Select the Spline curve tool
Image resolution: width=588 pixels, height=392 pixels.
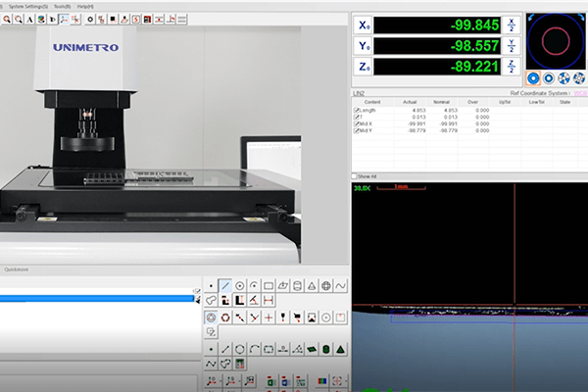coord(341,285)
